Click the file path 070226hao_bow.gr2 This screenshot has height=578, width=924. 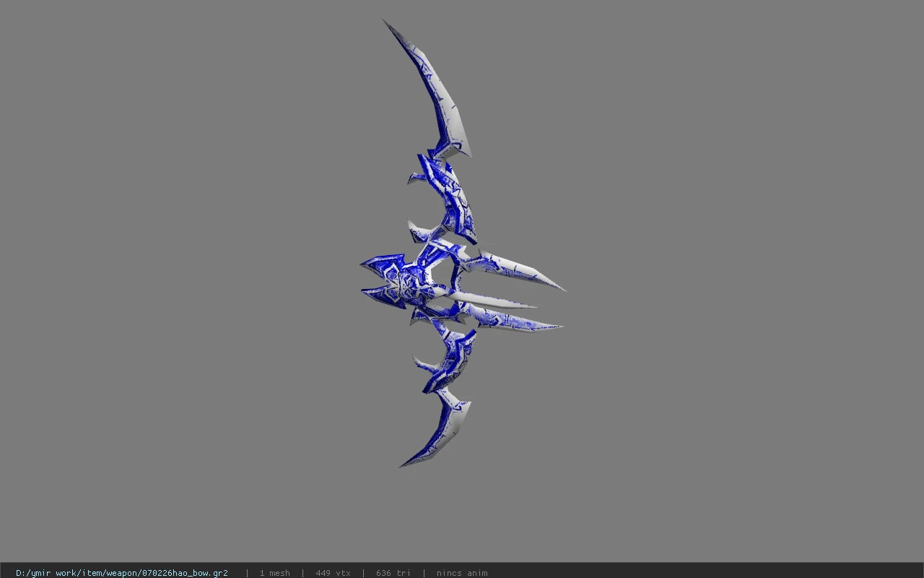tap(122, 573)
